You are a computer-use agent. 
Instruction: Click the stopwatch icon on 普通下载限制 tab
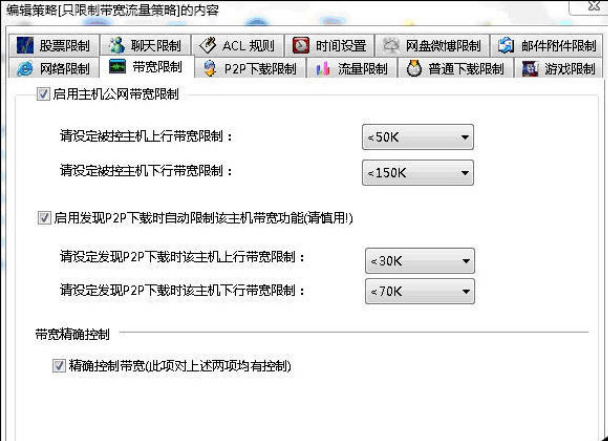coord(414,69)
